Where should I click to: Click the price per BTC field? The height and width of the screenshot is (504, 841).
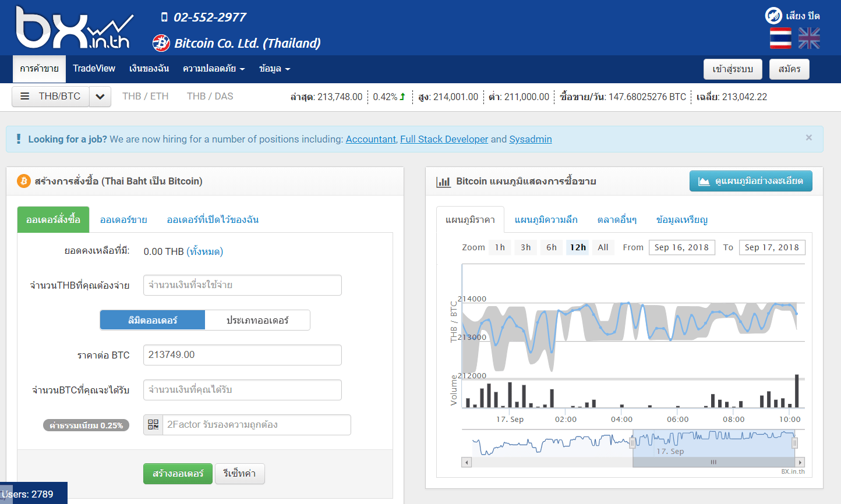tap(242, 355)
